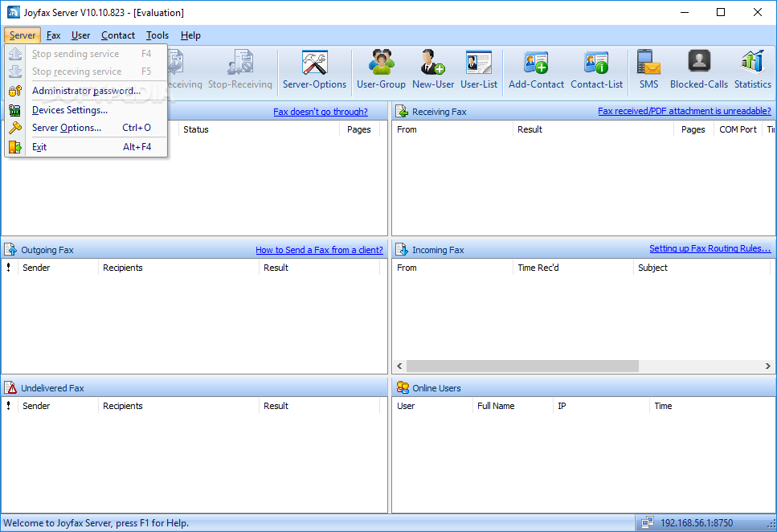Click the Status column header
This screenshot has width=777, height=532.
click(x=259, y=129)
